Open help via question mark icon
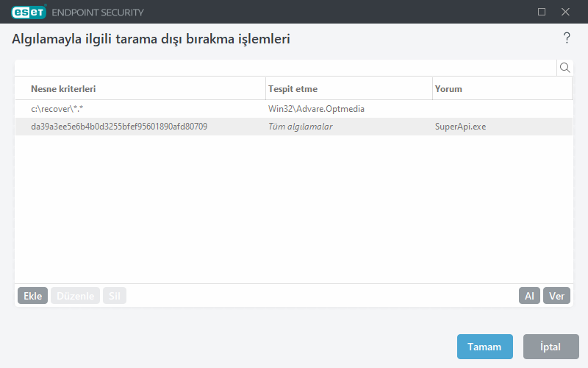 567,38
